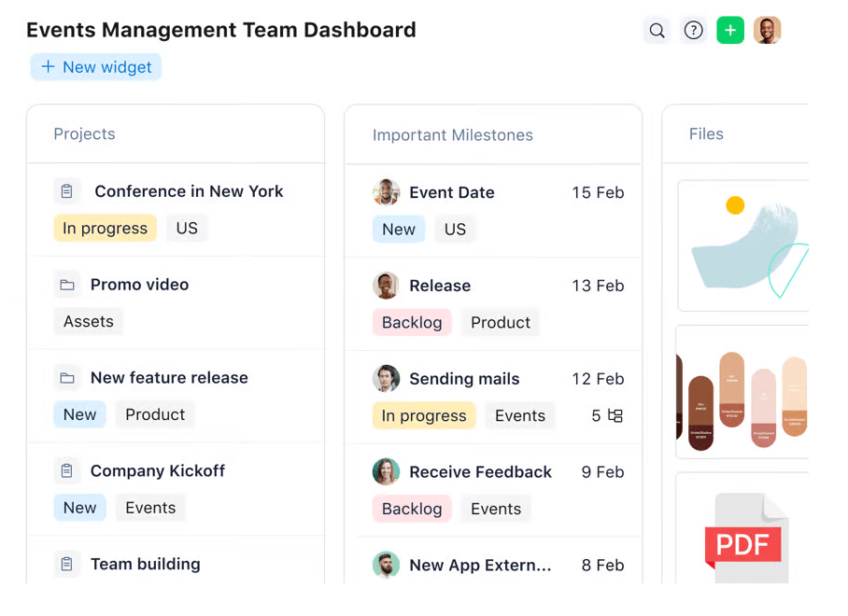The width and height of the screenshot is (848, 616).
Task: Click folder icon beside Promo video
Action: point(67,285)
